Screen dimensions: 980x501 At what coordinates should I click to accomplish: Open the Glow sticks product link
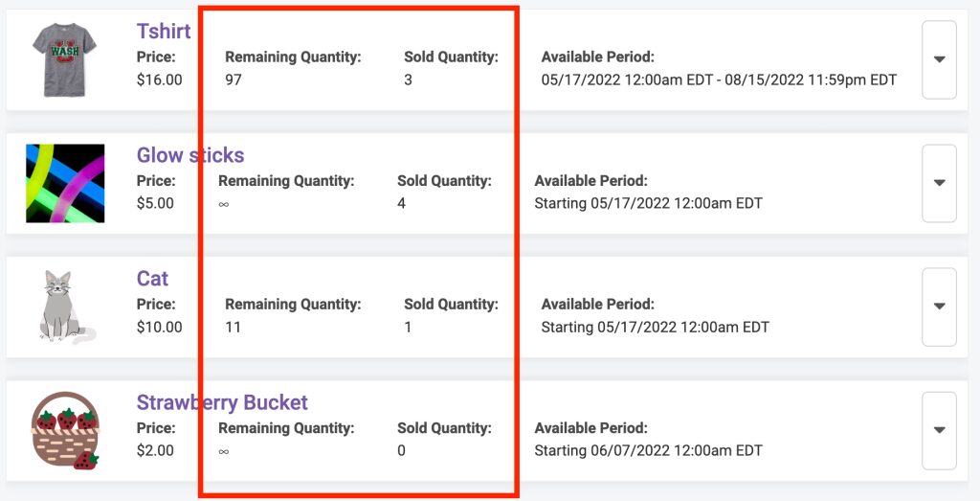click(190, 154)
